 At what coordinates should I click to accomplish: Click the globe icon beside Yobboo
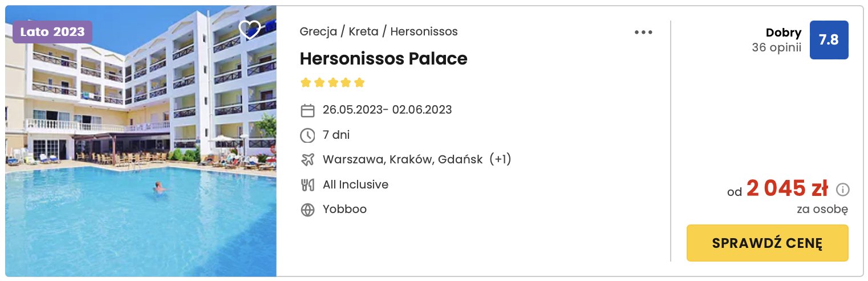[x=307, y=210]
